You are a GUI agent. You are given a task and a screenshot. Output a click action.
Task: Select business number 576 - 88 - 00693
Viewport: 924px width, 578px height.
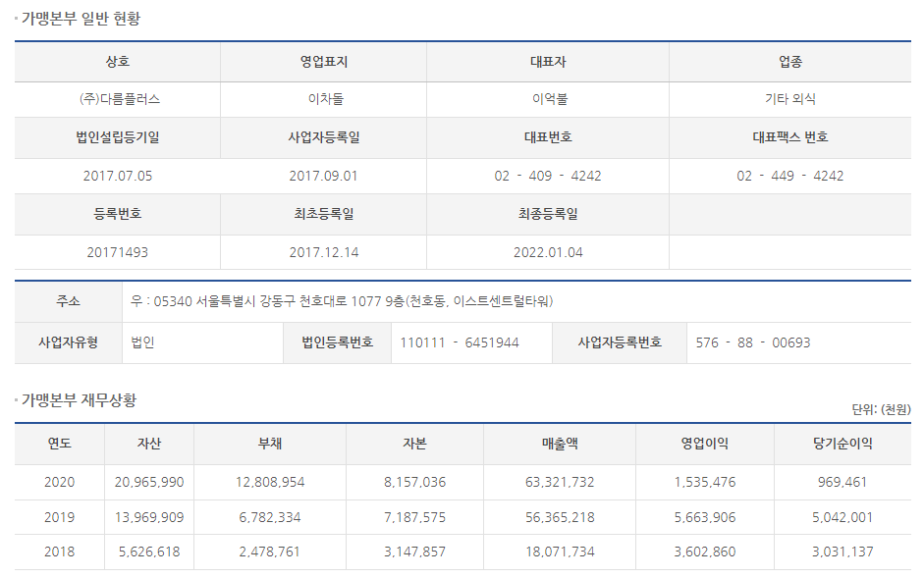pyautogui.click(x=753, y=342)
